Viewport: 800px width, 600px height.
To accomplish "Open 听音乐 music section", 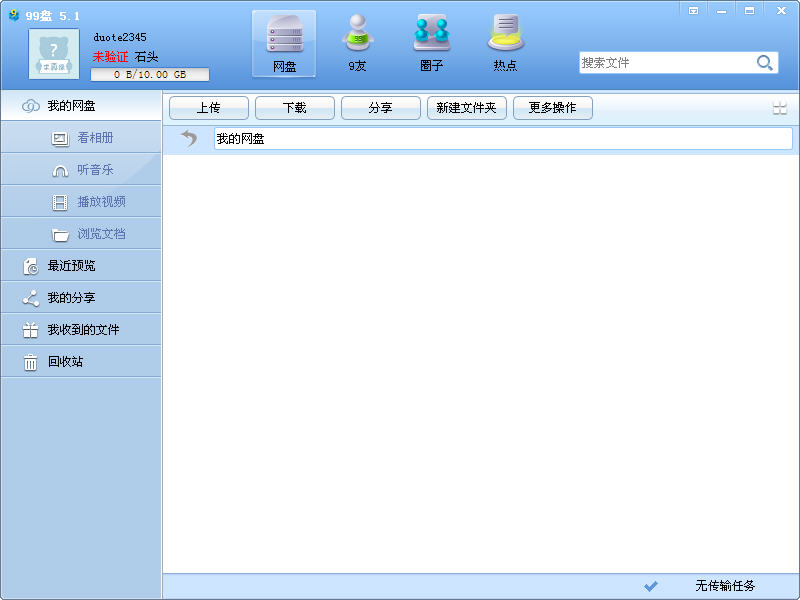I will coord(81,170).
